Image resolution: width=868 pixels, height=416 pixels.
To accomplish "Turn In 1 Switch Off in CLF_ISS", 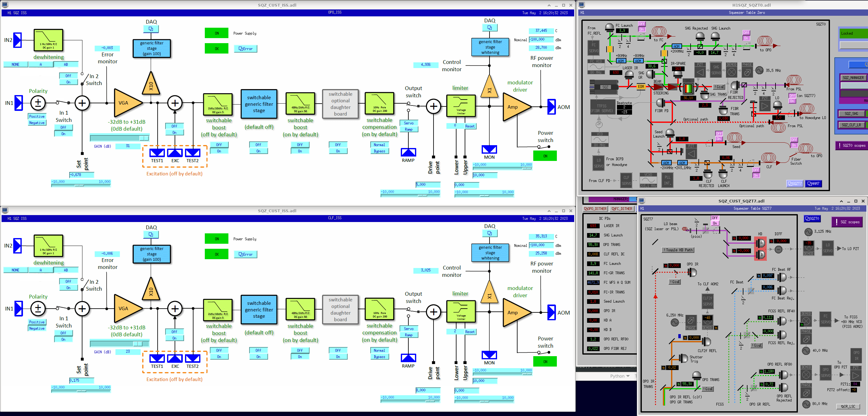I will (x=63, y=333).
